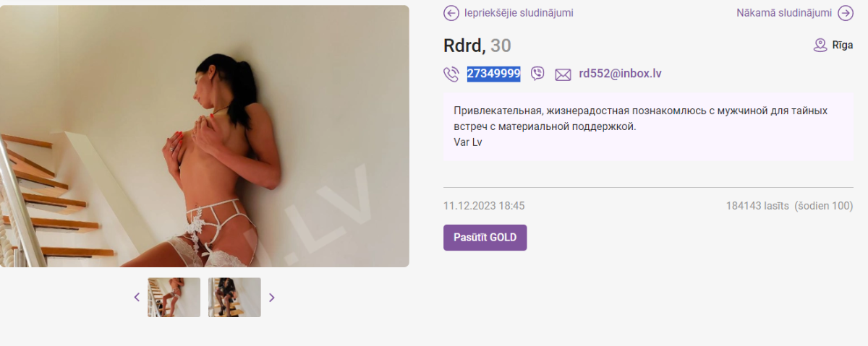Open the Iepriekšējie sludinājumi link
This screenshot has height=346, width=868.
pyautogui.click(x=519, y=12)
